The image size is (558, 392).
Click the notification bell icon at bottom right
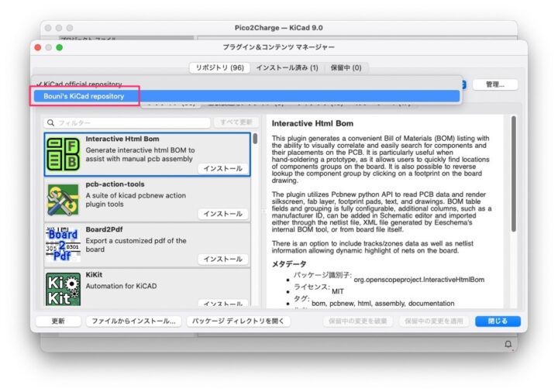point(508,343)
